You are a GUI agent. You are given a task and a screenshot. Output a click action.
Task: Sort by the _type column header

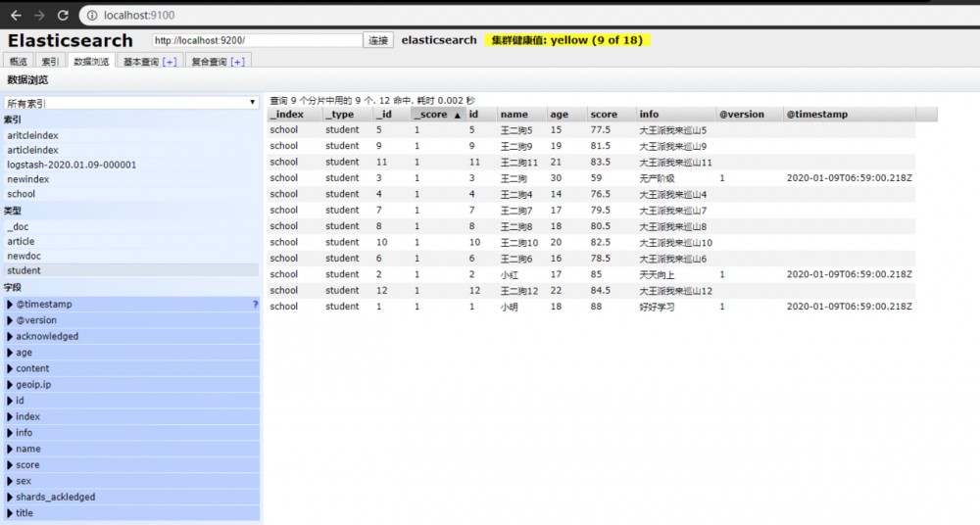point(347,115)
